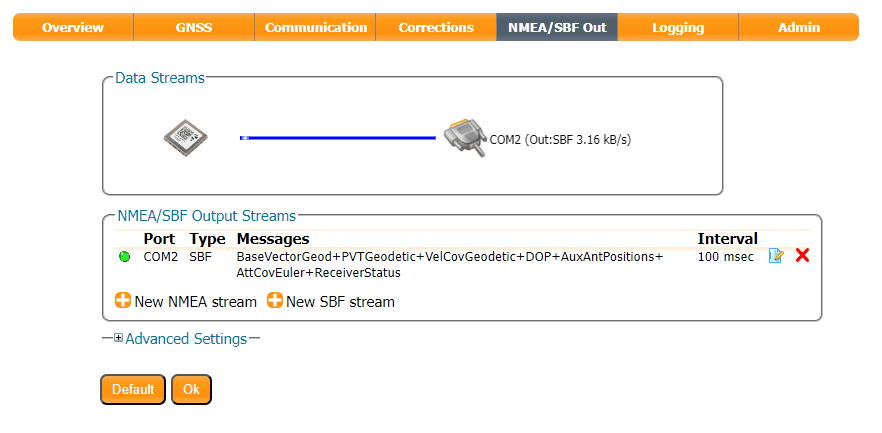Viewport: 882px width, 433px height.
Task: Click the New NMEA stream link
Action: 196,301
